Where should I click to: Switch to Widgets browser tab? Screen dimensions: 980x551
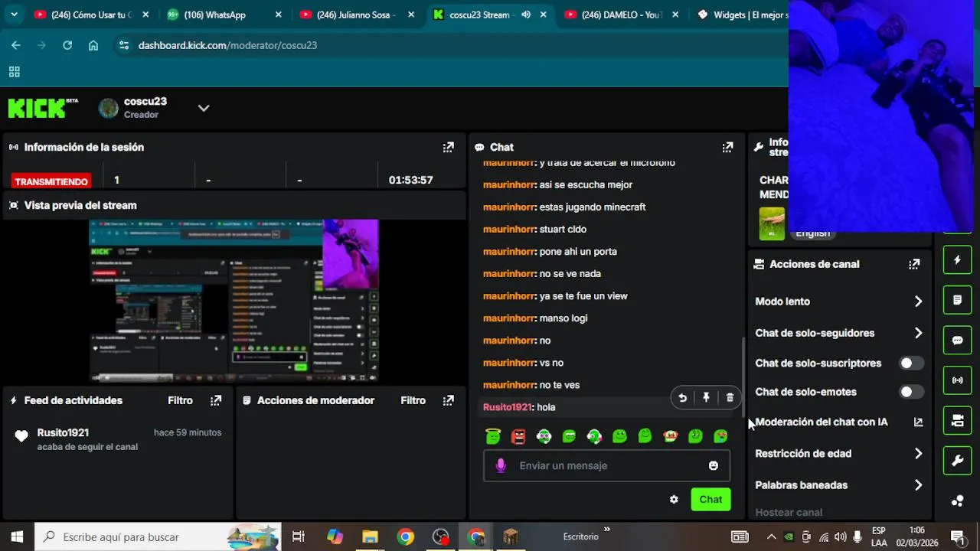743,15
